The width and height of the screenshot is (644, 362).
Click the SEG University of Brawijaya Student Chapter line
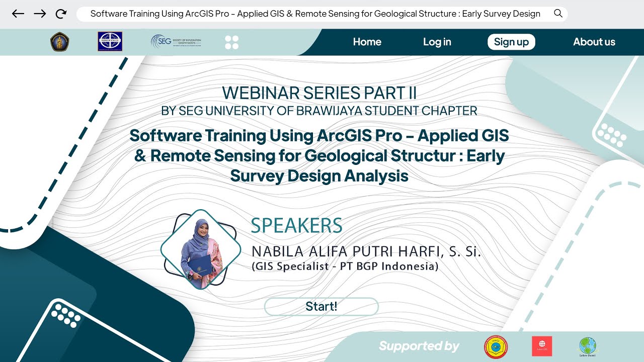[319, 111]
